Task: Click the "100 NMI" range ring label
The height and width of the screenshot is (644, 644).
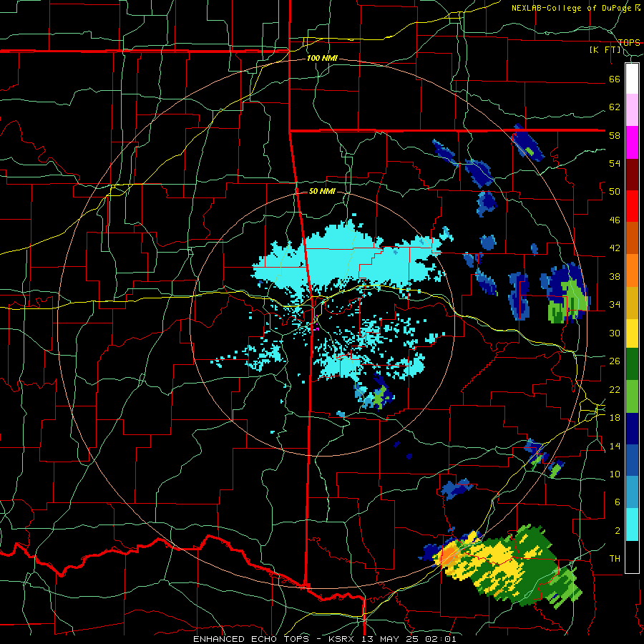Action: [x=322, y=58]
